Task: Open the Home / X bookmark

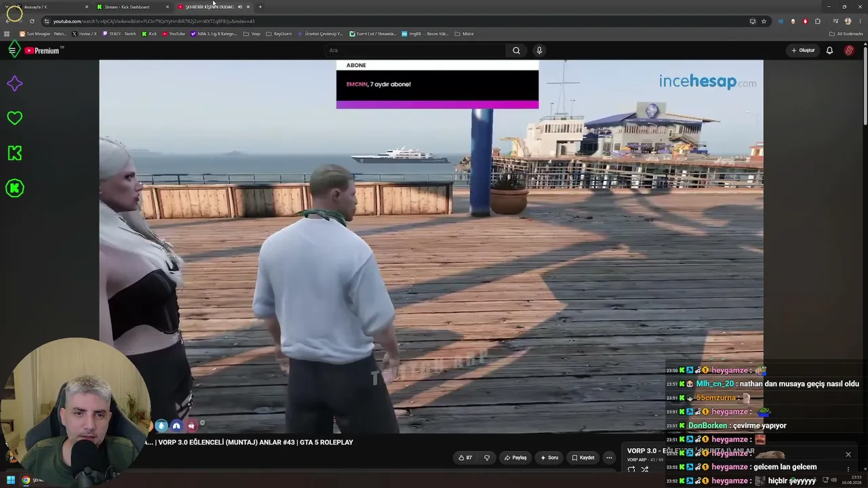Action: click(84, 34)
